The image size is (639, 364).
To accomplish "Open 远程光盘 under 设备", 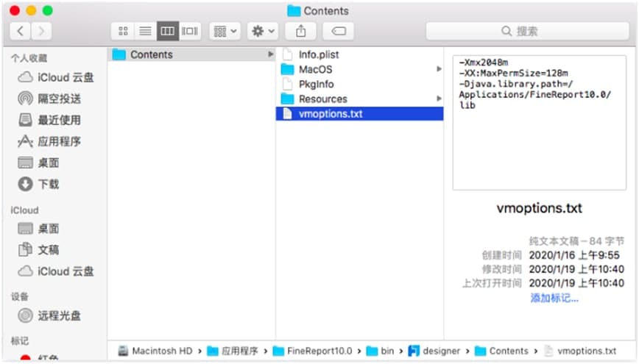I will click(49, 315).
